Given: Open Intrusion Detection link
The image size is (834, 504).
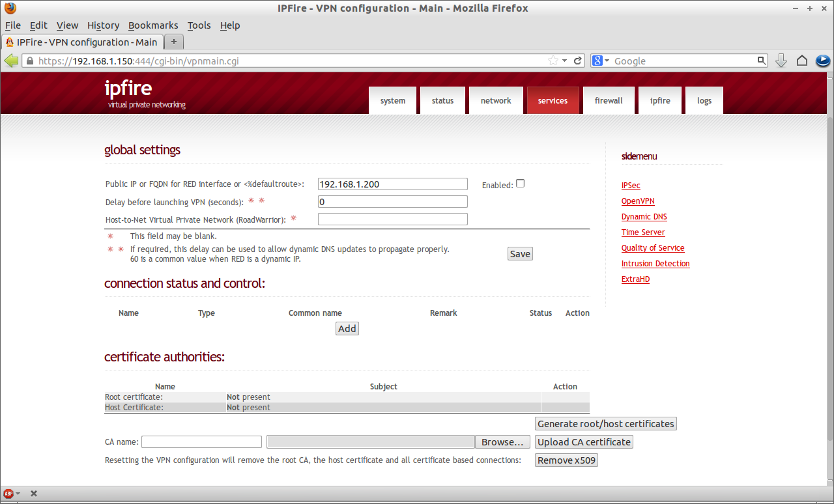Looking at the screenshot, I should pos(655,264).
